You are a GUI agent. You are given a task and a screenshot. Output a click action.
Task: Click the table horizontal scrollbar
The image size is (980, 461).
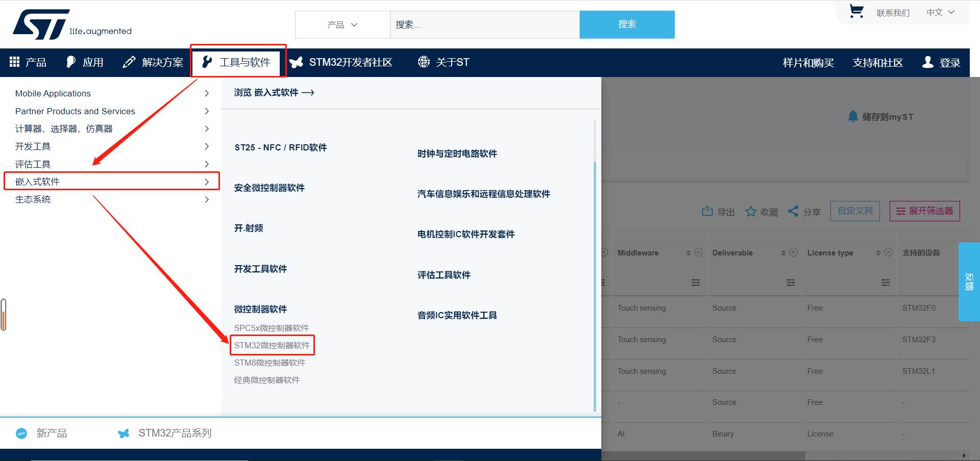703,455
